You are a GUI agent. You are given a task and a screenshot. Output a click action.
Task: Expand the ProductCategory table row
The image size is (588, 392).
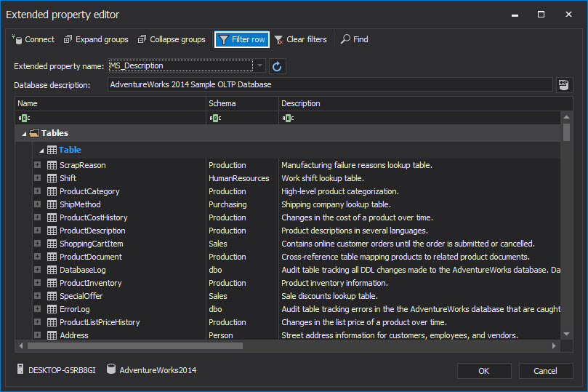pos(37,191)
